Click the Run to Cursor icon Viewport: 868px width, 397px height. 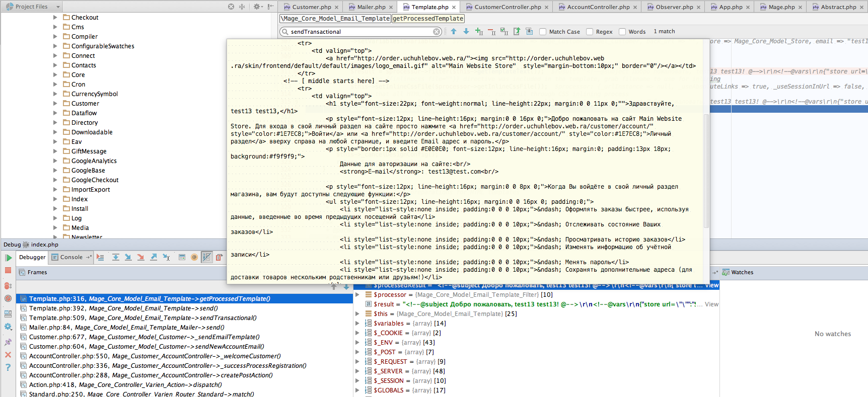[x=167, y=257]
